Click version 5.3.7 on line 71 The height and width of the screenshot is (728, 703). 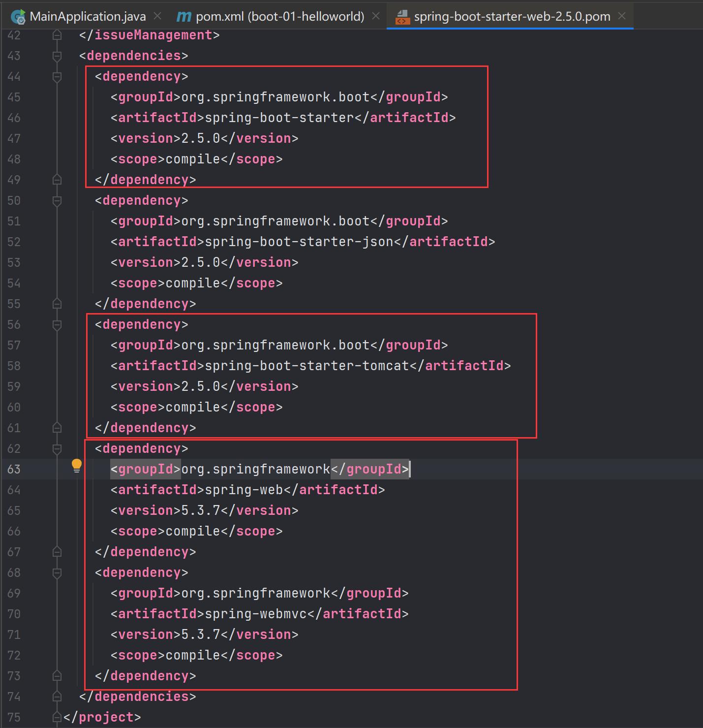point(201,634)
